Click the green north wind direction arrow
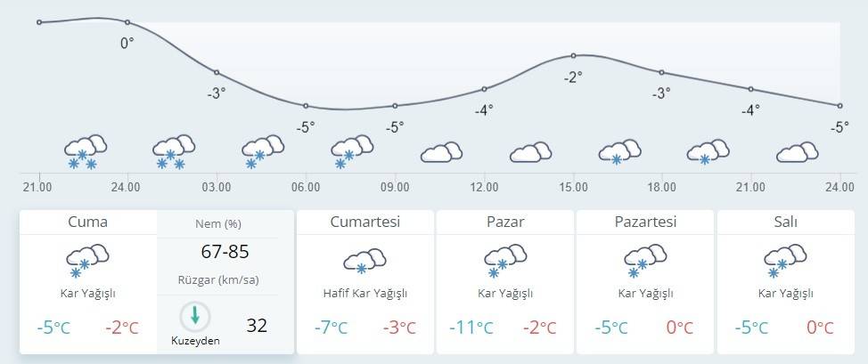 [194, 316]
